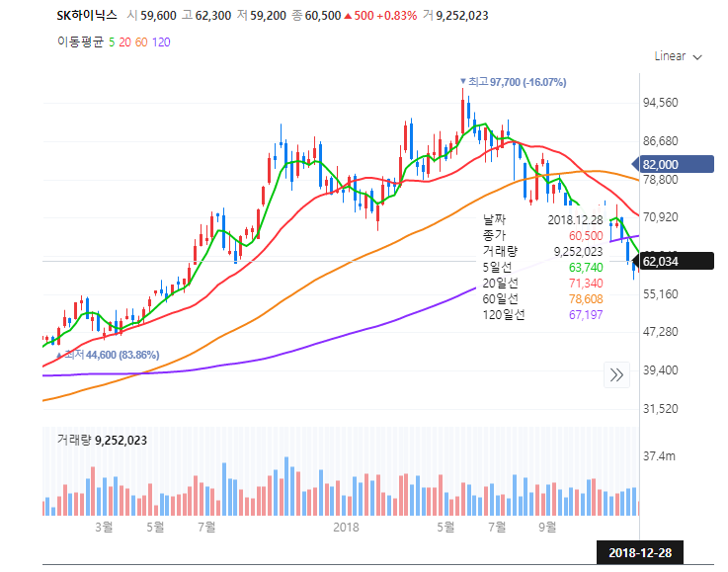The image size is (728, 572).
Task: Click the 9월 label on time axis
Action: pos(547,527)
